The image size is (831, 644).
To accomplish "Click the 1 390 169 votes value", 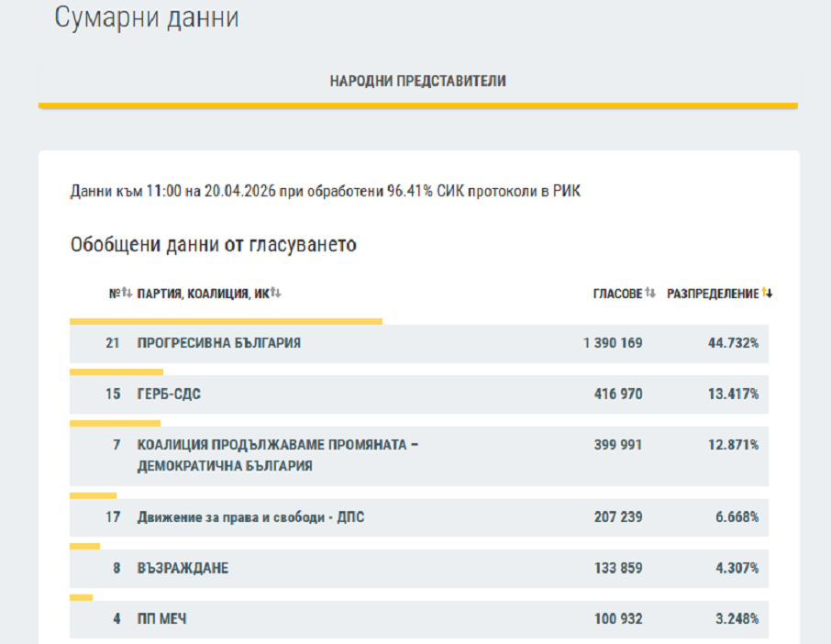I will coord(612,343).
